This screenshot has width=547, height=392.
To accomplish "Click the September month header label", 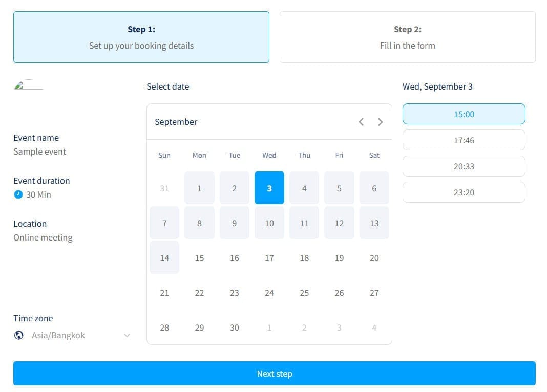I will [x=176, y=122].
